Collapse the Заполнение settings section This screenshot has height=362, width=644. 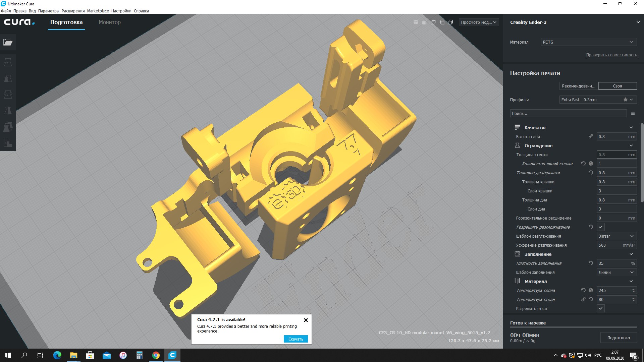631,254
